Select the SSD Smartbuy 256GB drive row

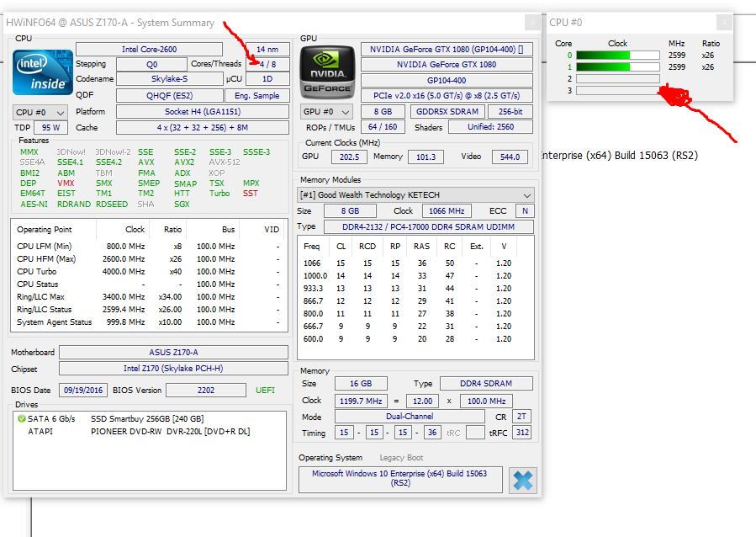tap(150, 419)
